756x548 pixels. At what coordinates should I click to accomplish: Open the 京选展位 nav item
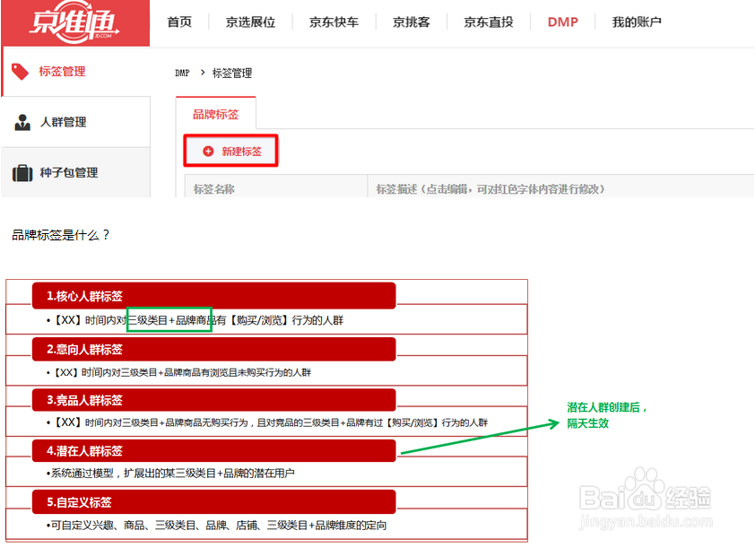pos(250,22)
